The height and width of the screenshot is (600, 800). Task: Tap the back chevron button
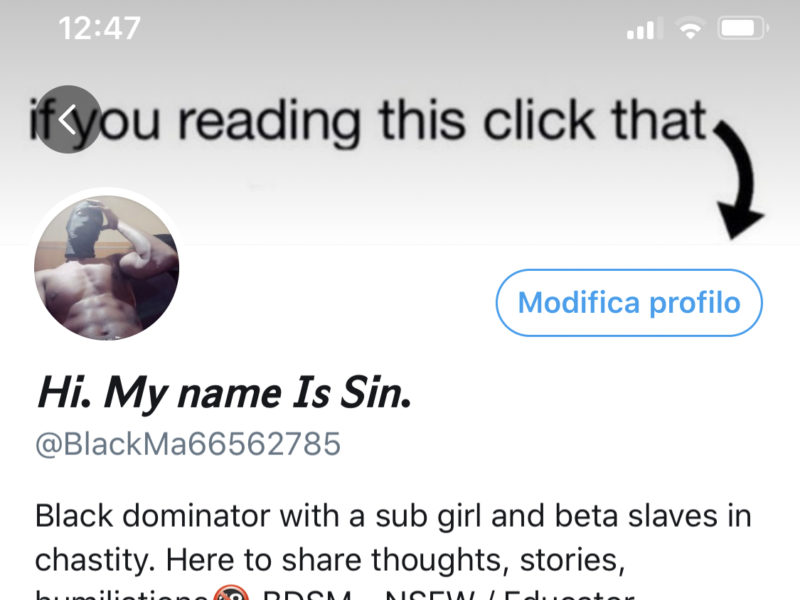[68, 119]
